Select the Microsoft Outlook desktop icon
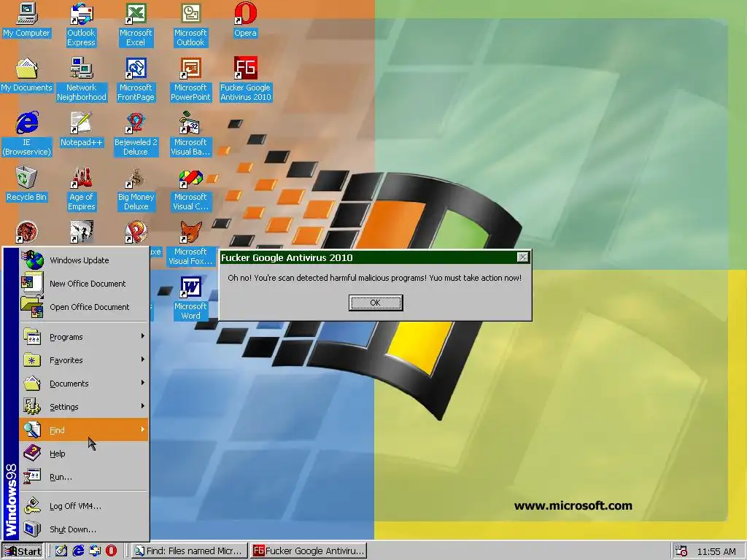Image resolution: width=747 pixels, height=560 pixels. [x=190, y=24]
